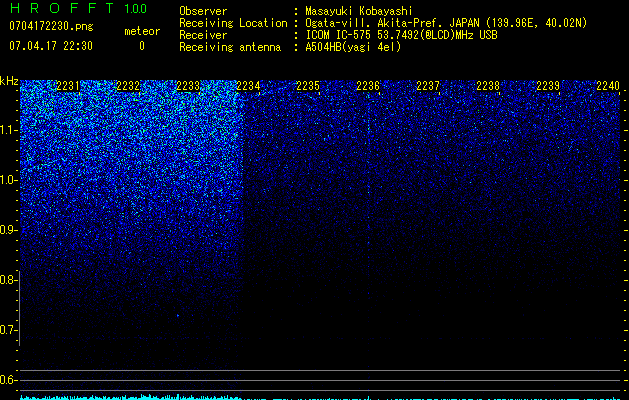The width and height of the screenshot is (629, 400).
Task: Click the Receiving Location label
Action: coord(233,23)
